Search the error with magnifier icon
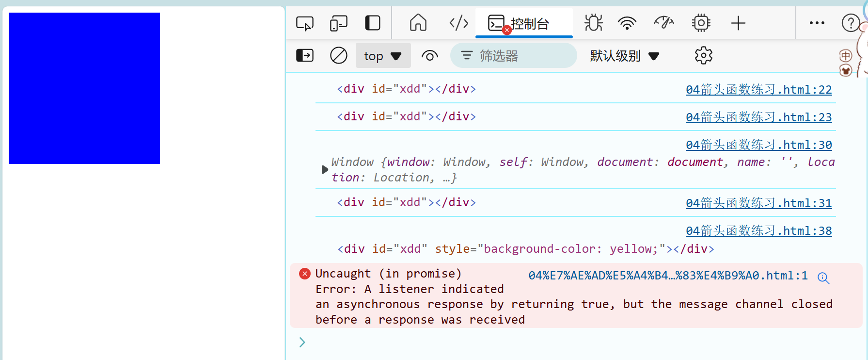Image resolution: width=868 pixels, height=360 pixels. click(x=823, y=278)
